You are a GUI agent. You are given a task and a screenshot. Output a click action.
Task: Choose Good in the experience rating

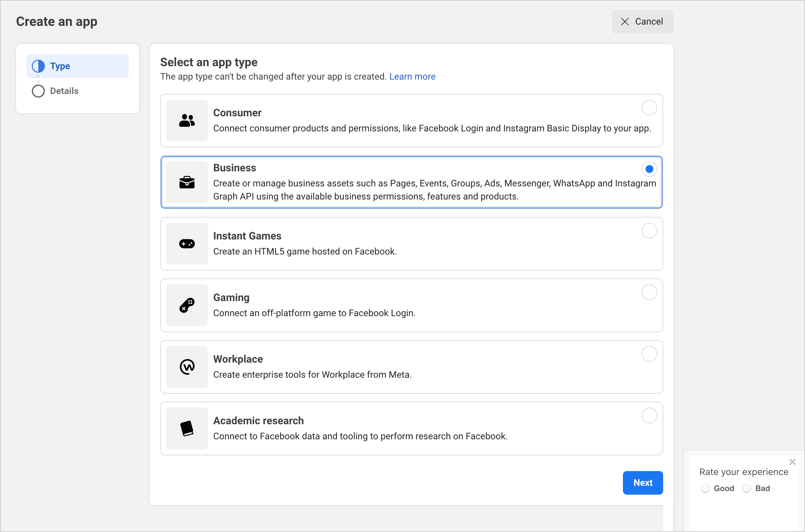706,488
